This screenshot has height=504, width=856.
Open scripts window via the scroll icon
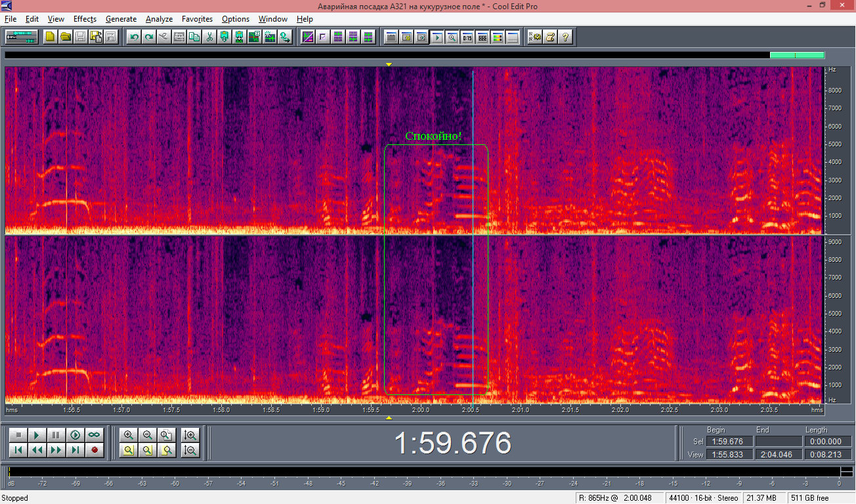tap(550, 37)
